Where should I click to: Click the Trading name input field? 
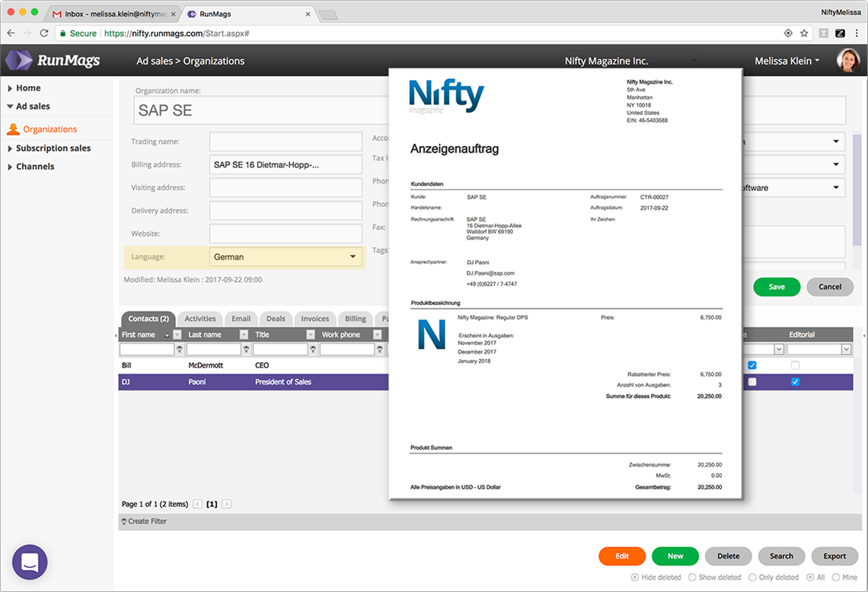coord(286,142)
